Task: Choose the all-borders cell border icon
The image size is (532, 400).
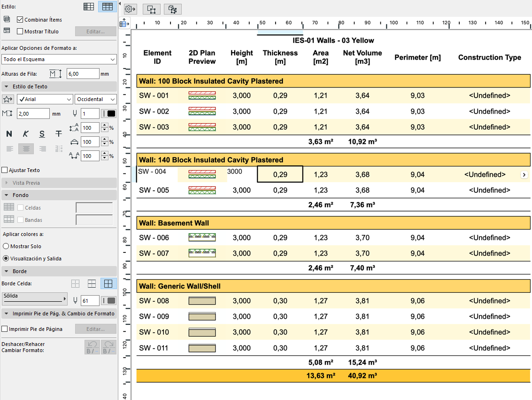Action: 108,283
